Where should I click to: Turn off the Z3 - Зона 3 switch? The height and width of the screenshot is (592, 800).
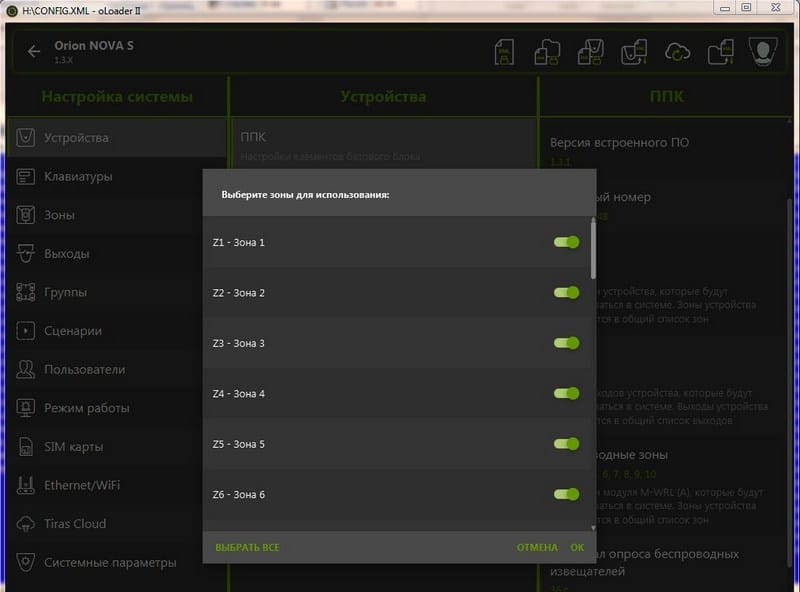tap(566, 343)
